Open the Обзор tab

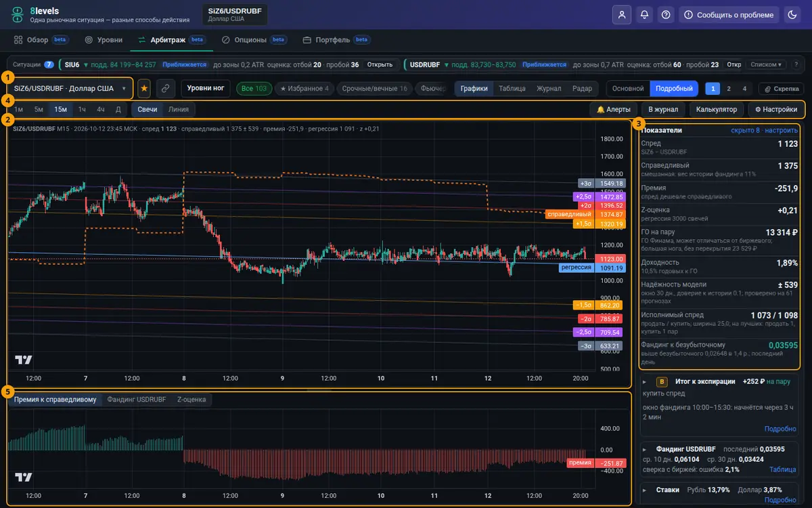coord(41,40)
